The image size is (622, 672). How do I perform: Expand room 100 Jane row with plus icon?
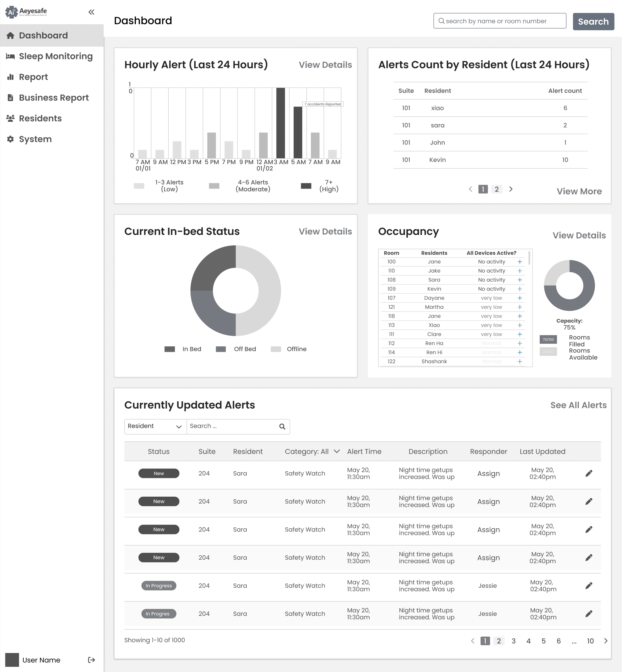[x=520, y=262]
